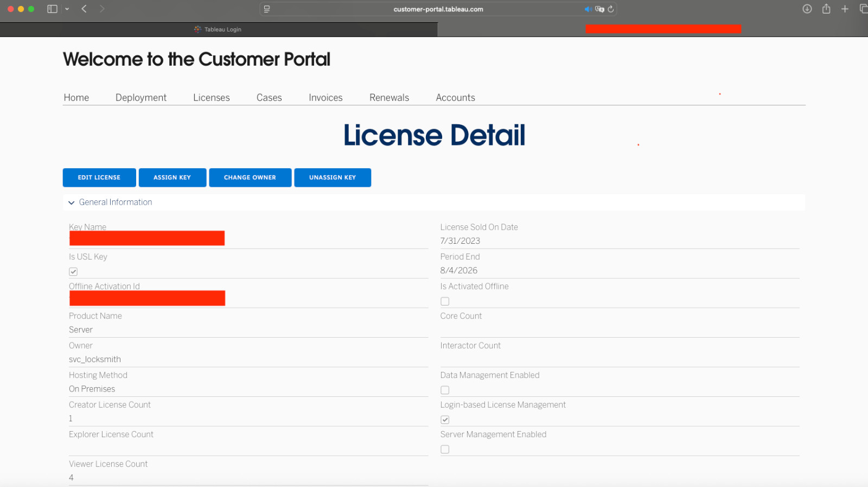Open the Safari downloads icon
Image resolution: width=868 pixels, height=487 pixels.
click(x=807, y=9)
